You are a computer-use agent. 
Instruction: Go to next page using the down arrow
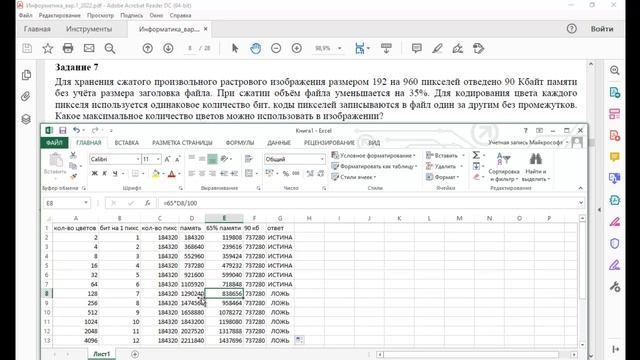(168, 48)
